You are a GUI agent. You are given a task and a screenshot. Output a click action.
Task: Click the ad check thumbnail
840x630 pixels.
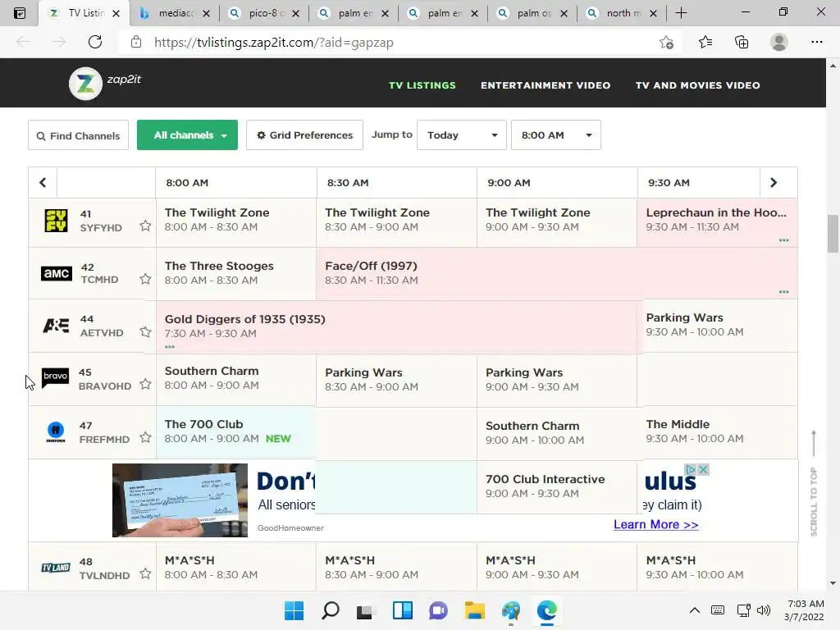pos(180,500)
